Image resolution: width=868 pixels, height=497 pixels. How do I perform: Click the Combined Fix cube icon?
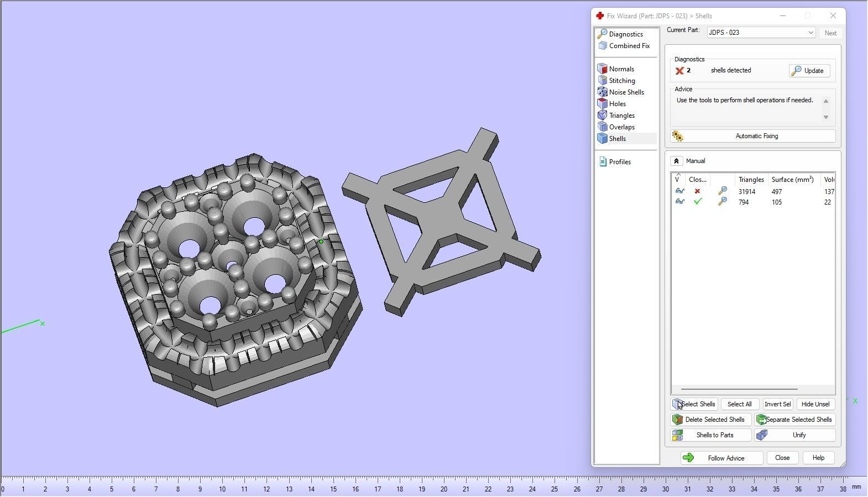(x=603, y=46)
